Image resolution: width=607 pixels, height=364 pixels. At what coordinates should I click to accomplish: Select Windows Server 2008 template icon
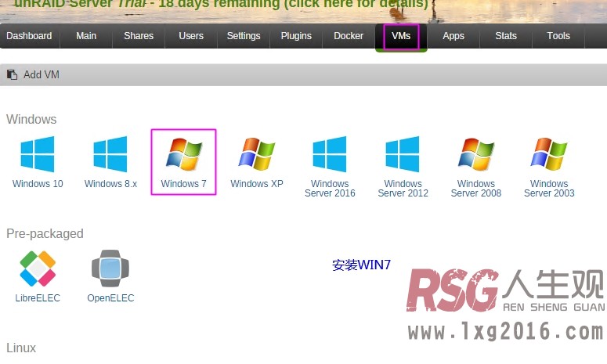(x=476, y=154)
